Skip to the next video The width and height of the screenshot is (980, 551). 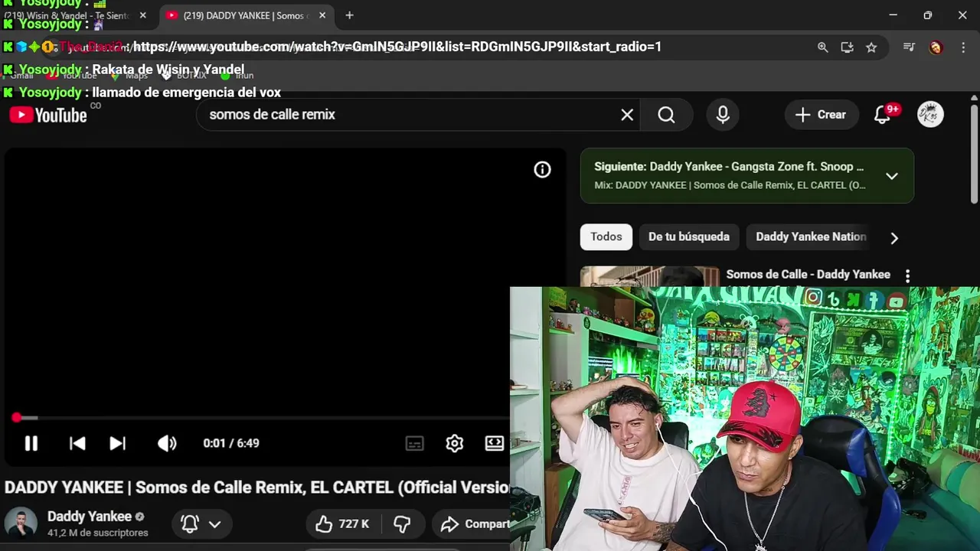[x=117, y=443]
